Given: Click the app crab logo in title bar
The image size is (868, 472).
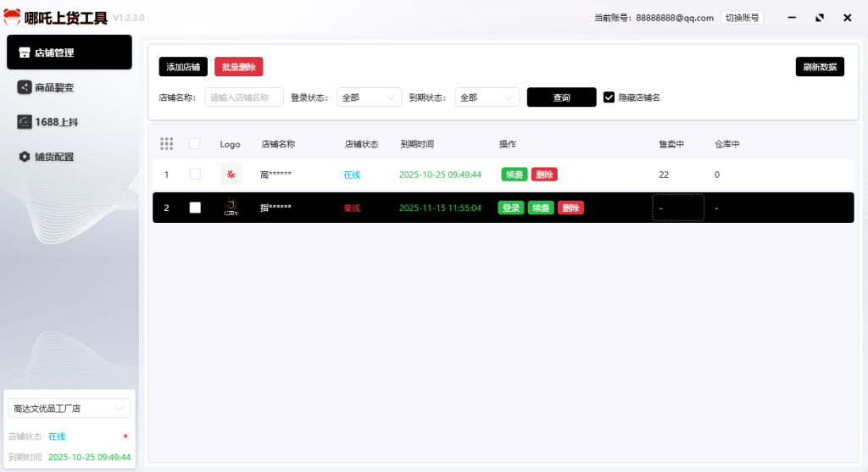Looking at the screenshot, I should (x=13, y=17).
